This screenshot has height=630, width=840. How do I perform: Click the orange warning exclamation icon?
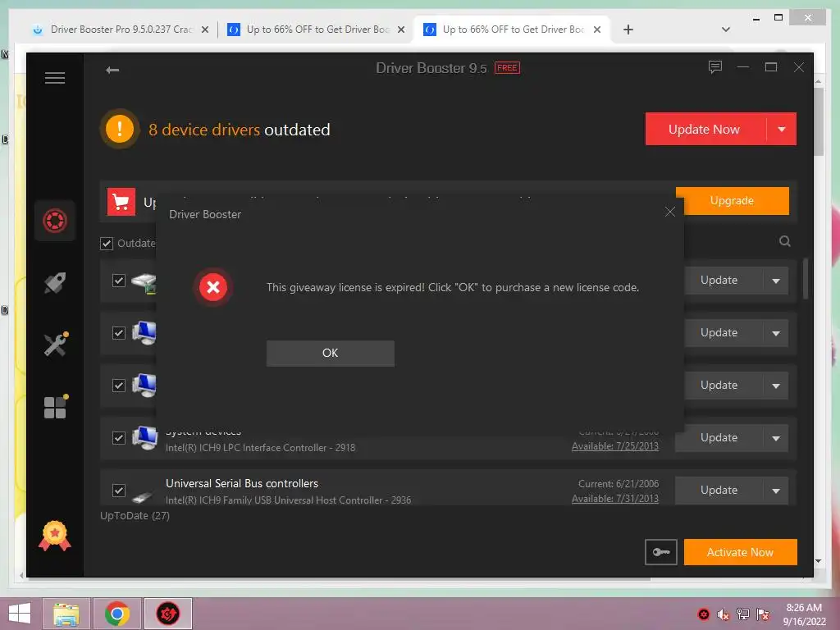(120, 129)
